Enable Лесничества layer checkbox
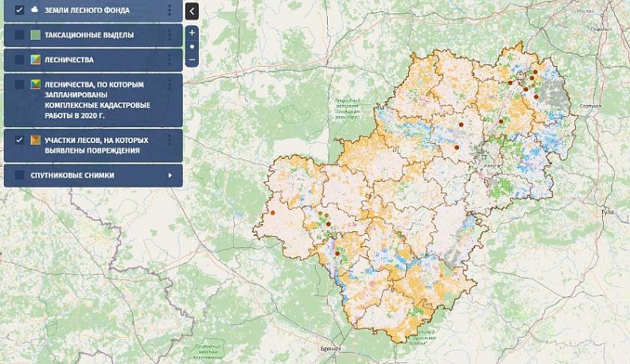630x364 pixels. pyautogui.click(x=19, y=60)
